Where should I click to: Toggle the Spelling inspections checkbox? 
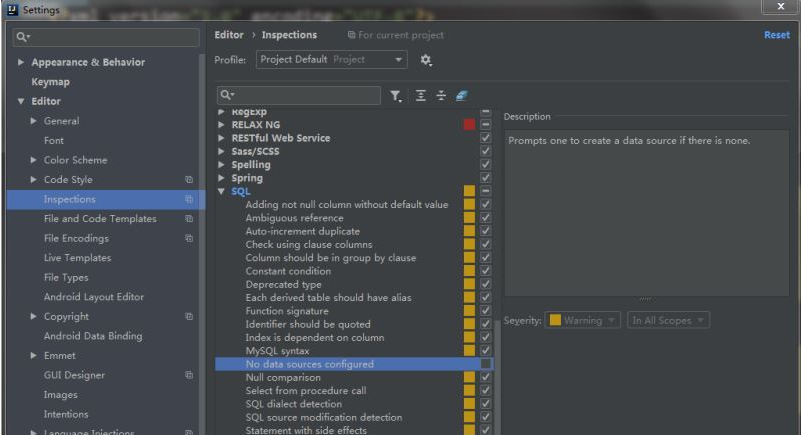485,164
